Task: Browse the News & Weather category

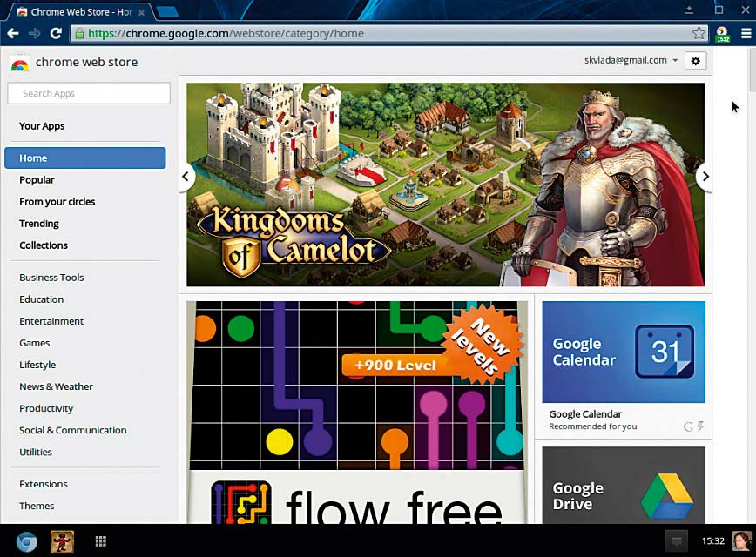Action: click(x=56, y=386)
